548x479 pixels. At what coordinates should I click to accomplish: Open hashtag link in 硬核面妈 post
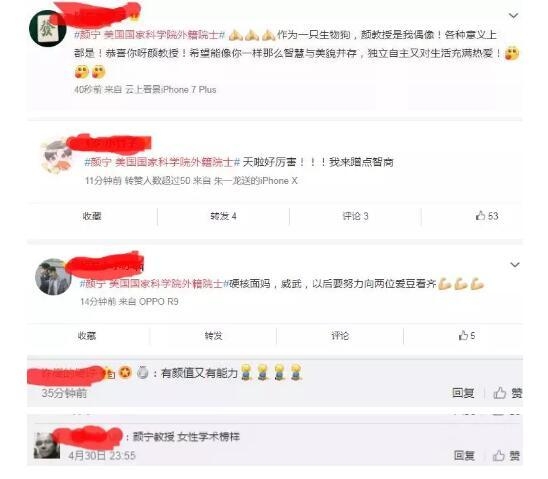pyautogui.click(x=154, y=284)
